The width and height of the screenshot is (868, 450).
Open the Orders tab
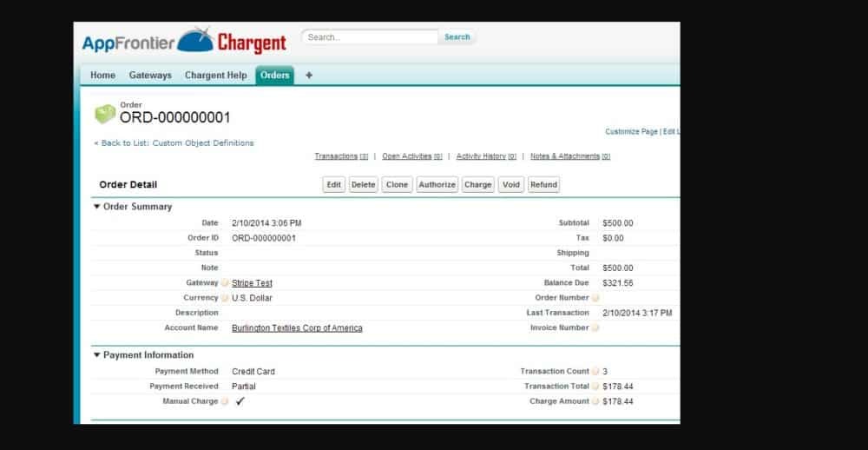tap(274, 76)
